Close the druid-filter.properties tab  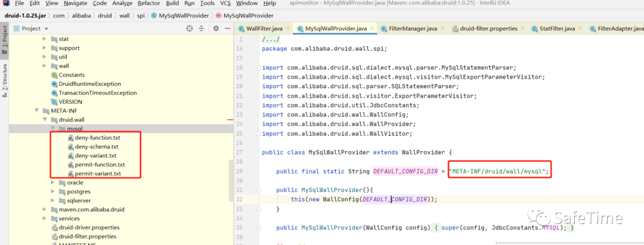522,29
